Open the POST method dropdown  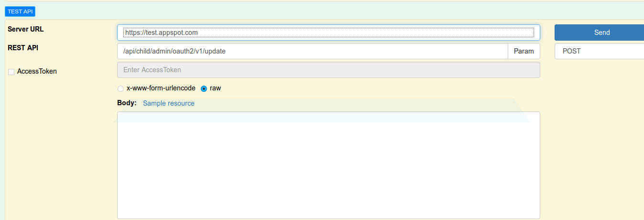[x=600, y=51]
